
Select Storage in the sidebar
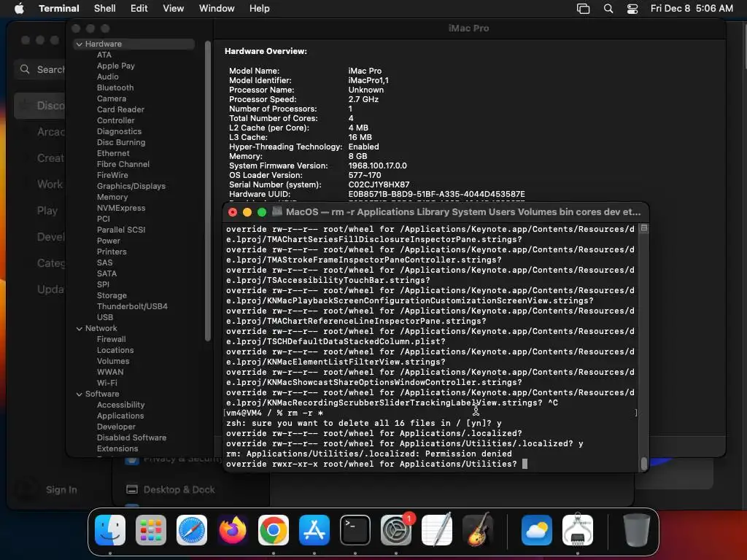pyautogui.click(x=112, y=296)
